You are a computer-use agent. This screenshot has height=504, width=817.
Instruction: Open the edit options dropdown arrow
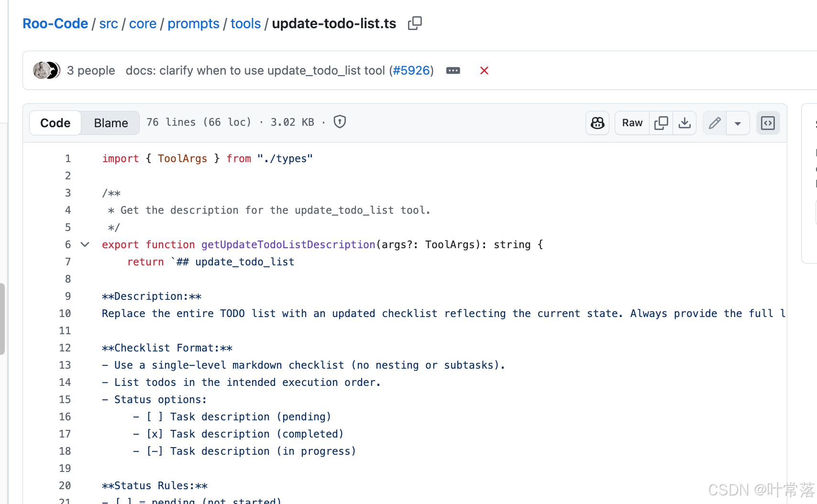coord(738,123)
